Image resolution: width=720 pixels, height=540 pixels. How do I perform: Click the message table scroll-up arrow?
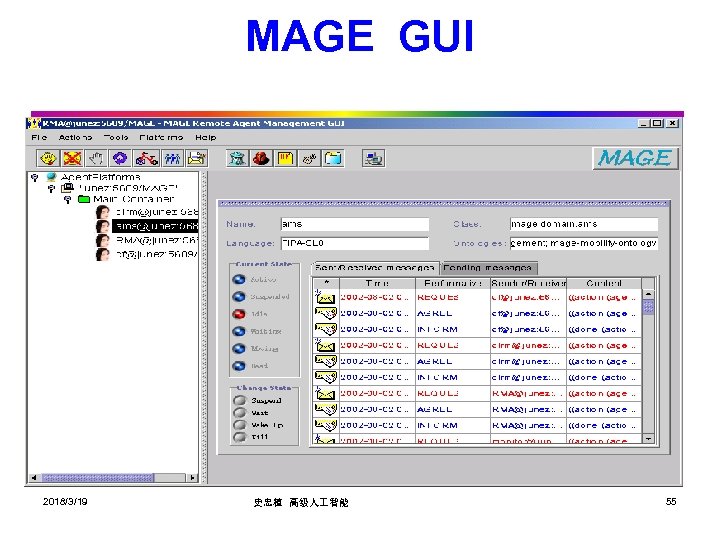[648, 294]
